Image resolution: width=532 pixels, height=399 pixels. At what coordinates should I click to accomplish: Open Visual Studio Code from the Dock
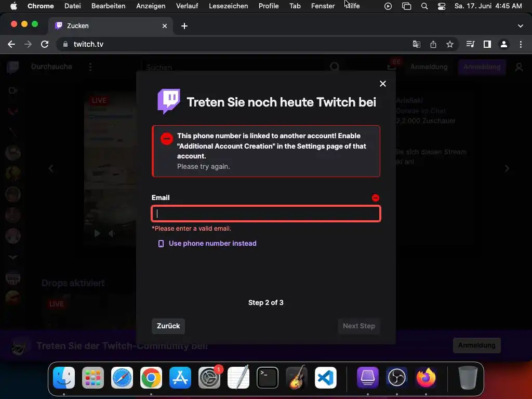(325, 378)
